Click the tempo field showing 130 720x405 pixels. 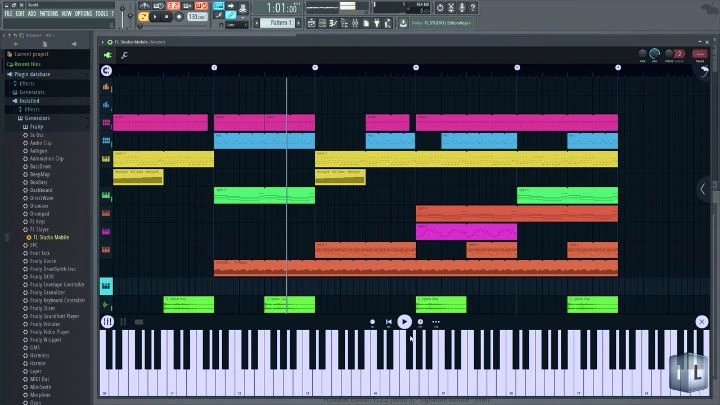197,17
